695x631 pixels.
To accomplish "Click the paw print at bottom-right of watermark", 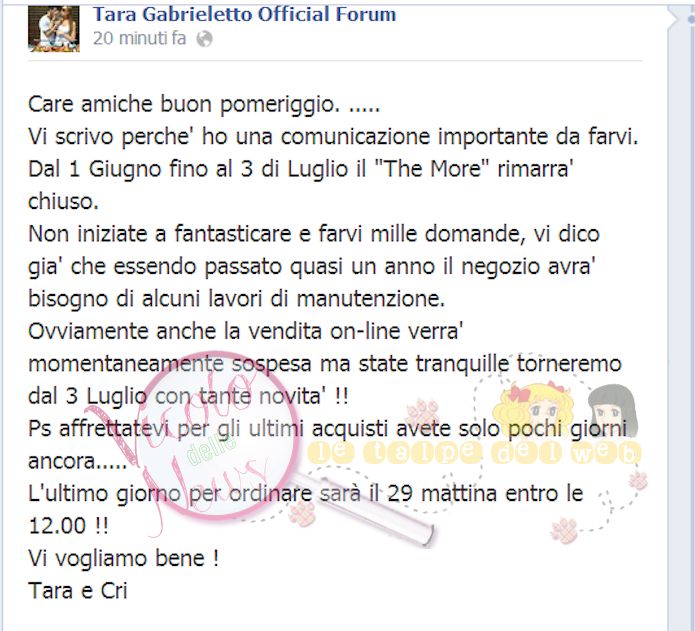I will point(564,530).
